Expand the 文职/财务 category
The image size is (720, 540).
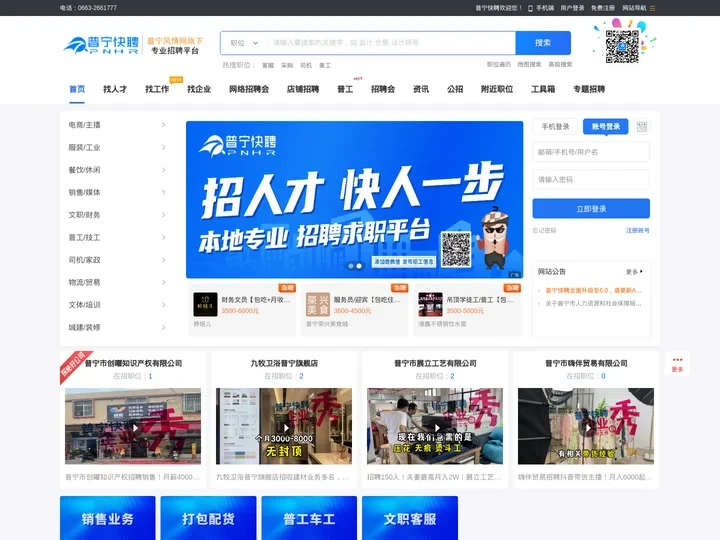[117, 215]
